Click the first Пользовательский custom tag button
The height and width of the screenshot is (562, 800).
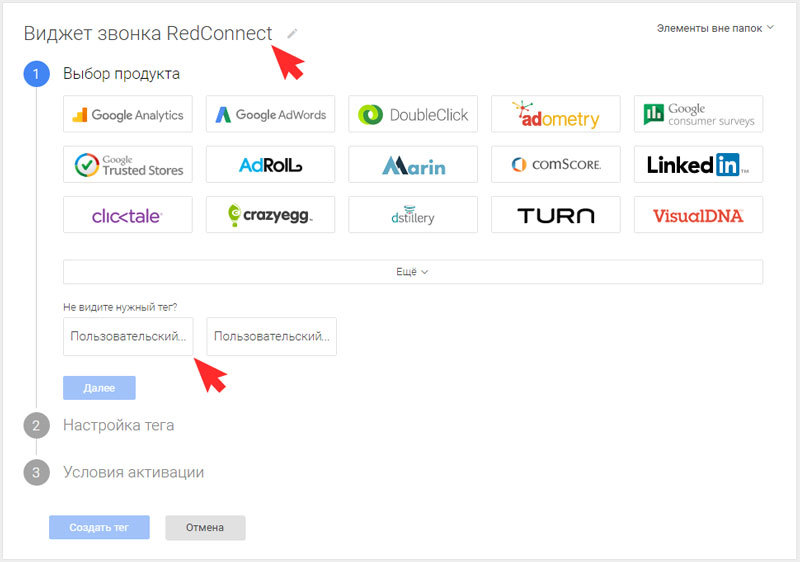[128, 337]
